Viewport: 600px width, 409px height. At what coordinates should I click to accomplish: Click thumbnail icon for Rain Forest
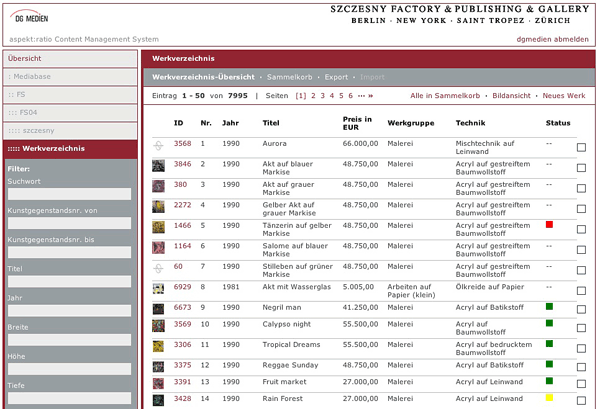[158, 398]
